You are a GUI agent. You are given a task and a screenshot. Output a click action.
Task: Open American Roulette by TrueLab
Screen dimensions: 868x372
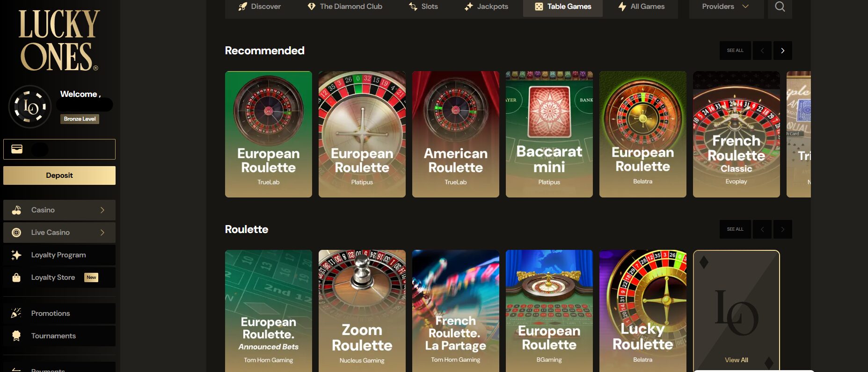pos(455,134)
